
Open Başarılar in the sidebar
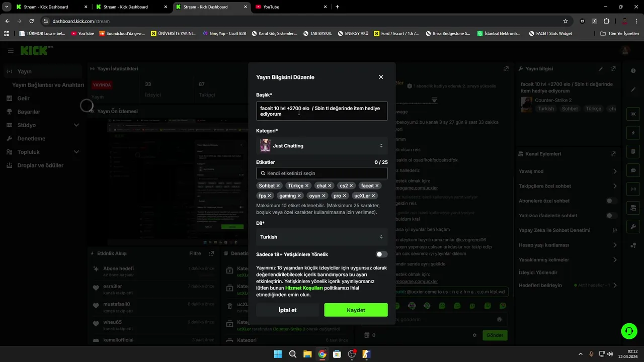point(42,112)
